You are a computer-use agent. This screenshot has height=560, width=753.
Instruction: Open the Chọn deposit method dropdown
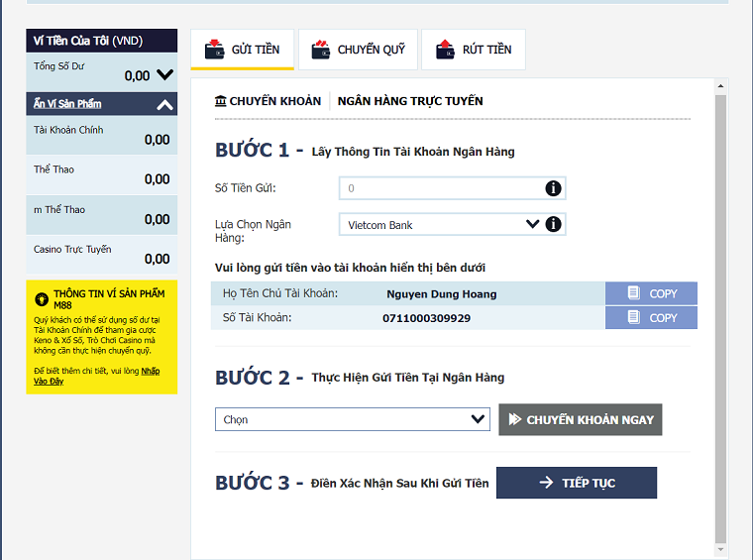(x=353, y=419)
